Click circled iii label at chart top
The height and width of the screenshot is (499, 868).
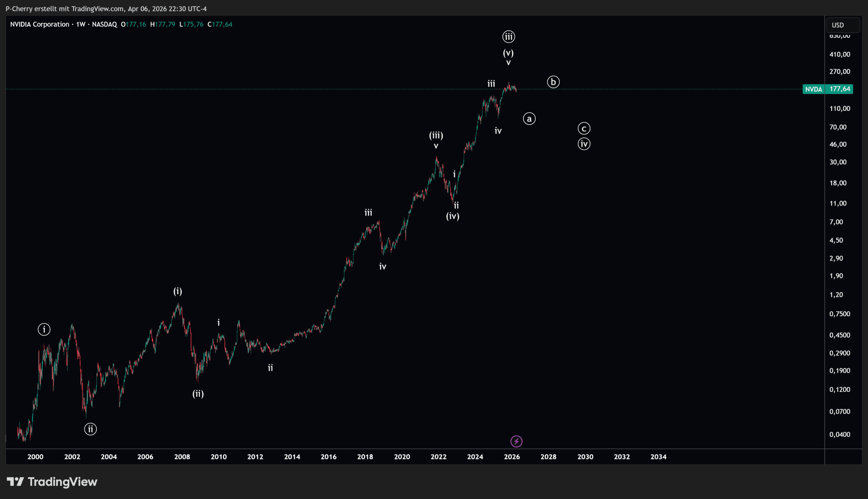509,37
